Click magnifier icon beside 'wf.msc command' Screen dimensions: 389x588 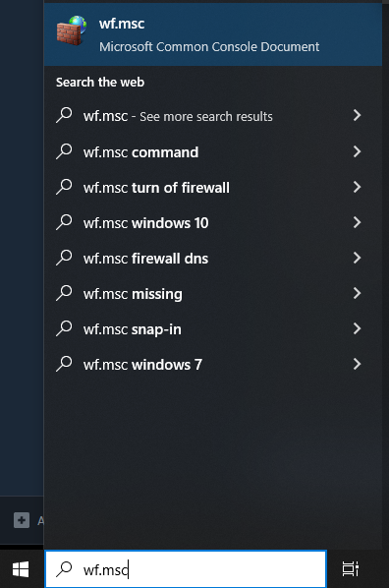click(x=64, y=151)
